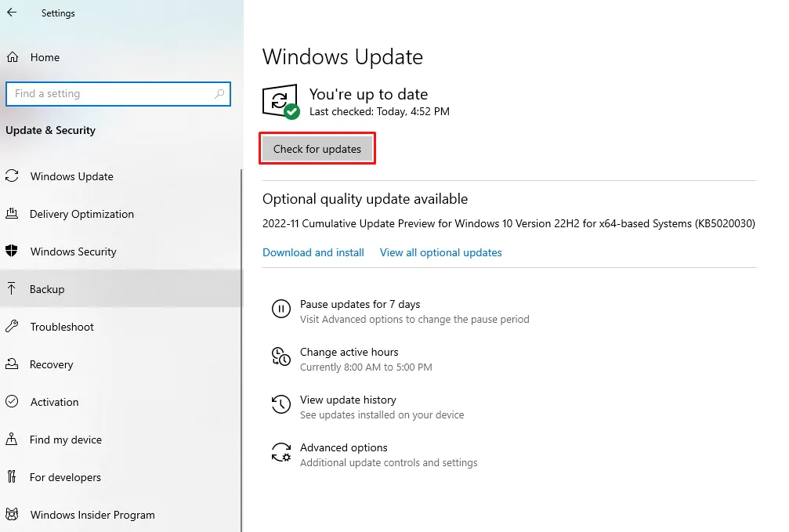Focus the Find a setting search box

[x=118, y=93]
